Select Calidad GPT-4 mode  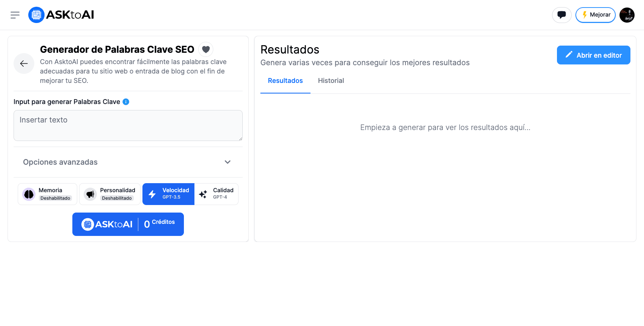click(216, 194)
